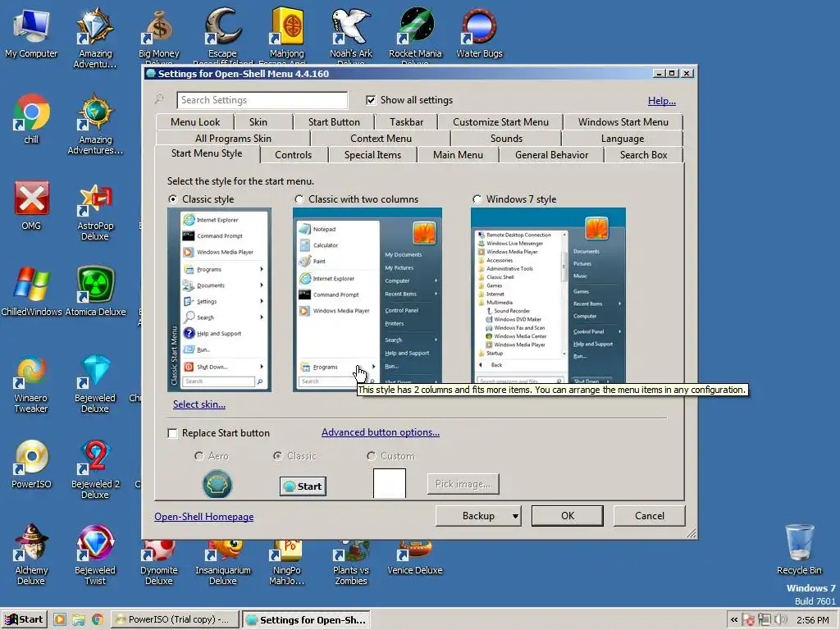Image resolution: width=840 pixels, height=630 pixels.
Task: Open the Main Menu tab
Action: (458, 155)
